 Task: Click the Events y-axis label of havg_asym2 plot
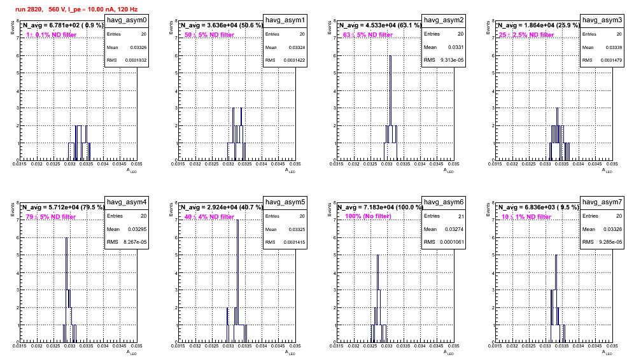point(329,27)
